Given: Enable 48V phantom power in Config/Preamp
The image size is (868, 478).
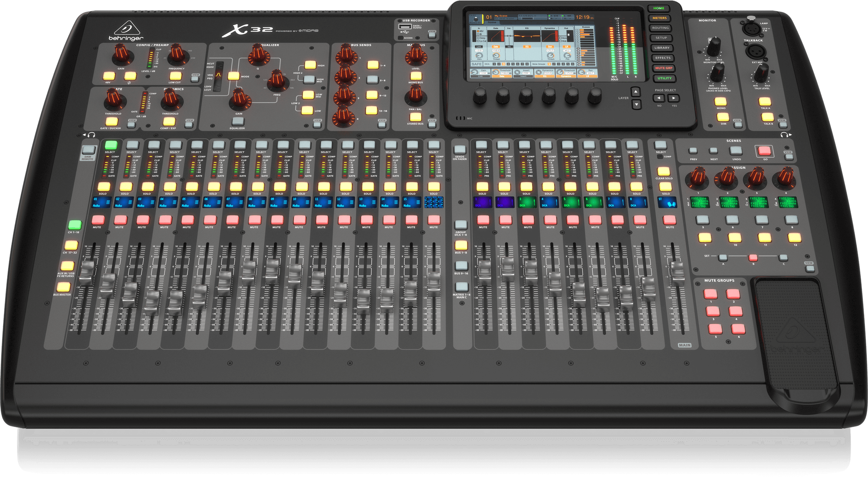Looking at the screenshot, I should pos(109,77).
